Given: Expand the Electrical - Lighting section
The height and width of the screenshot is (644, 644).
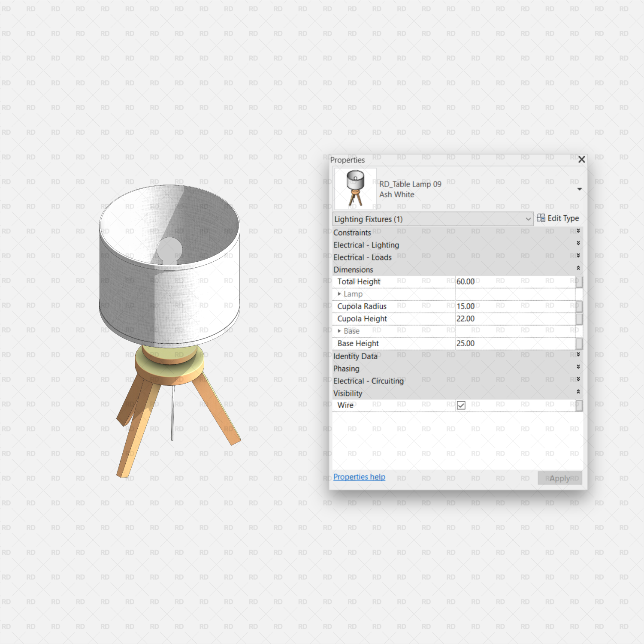Looking at the screenshot, I should (578, 243).
